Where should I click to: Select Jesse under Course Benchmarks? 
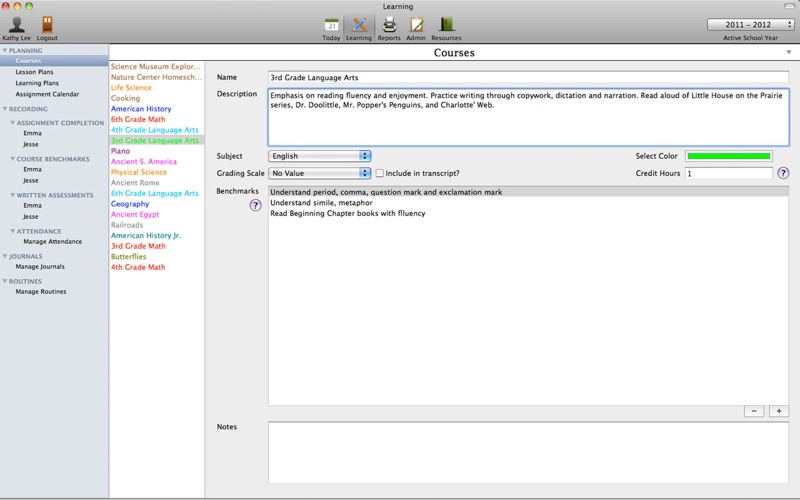coord(31,181)
